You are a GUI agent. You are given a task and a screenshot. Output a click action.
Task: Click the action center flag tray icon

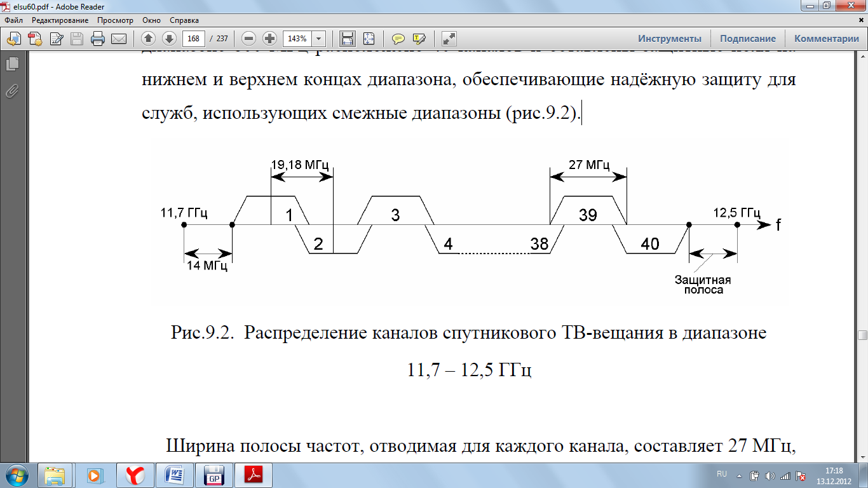(x=801, y=475)
